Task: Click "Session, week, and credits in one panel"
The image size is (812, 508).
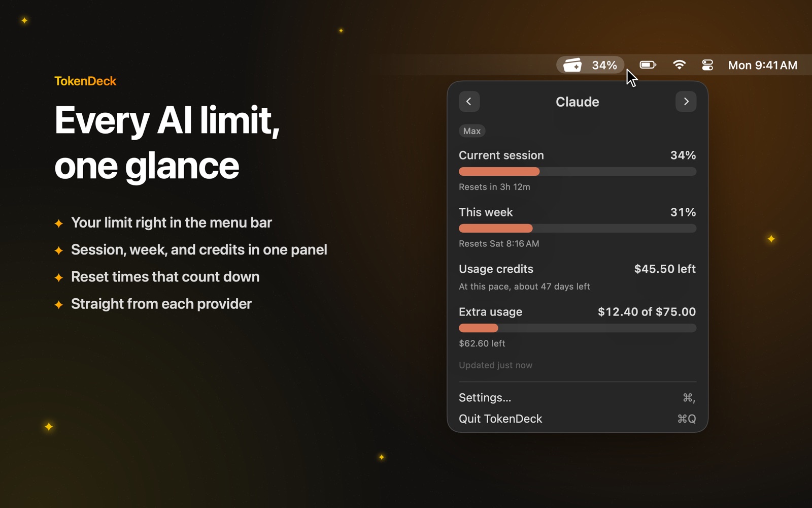Action: [199, 250]
